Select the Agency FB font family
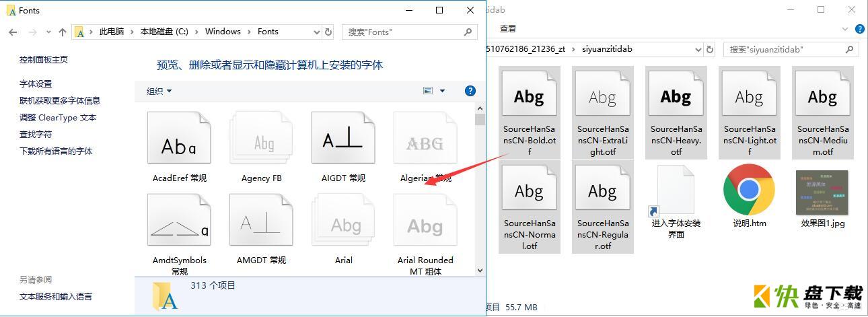This screenshot has height=317, width=868. 262,147
